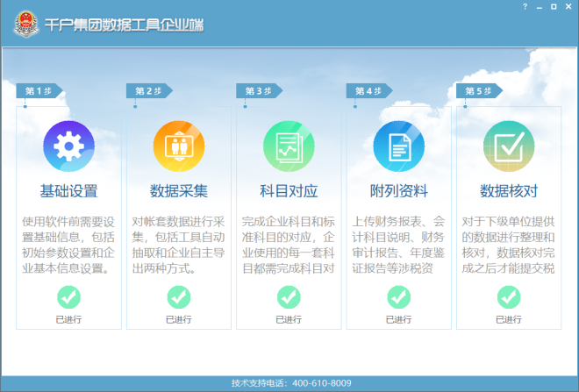
Task: Maximize the application window
Action: tap(553, 7)
